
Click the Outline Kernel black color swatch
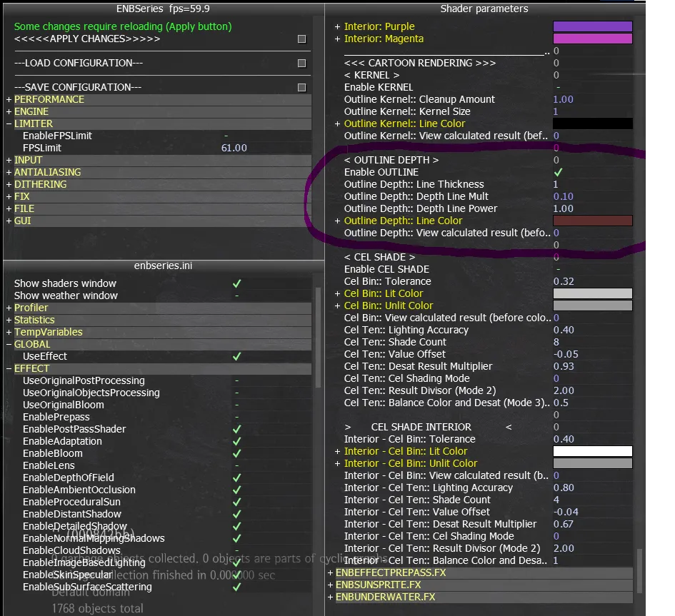[592, 123]
